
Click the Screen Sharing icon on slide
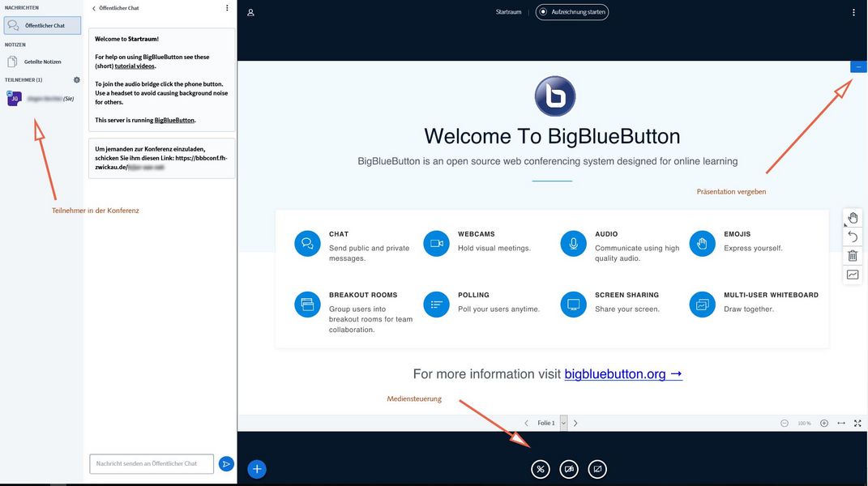(x=574, y=305)
